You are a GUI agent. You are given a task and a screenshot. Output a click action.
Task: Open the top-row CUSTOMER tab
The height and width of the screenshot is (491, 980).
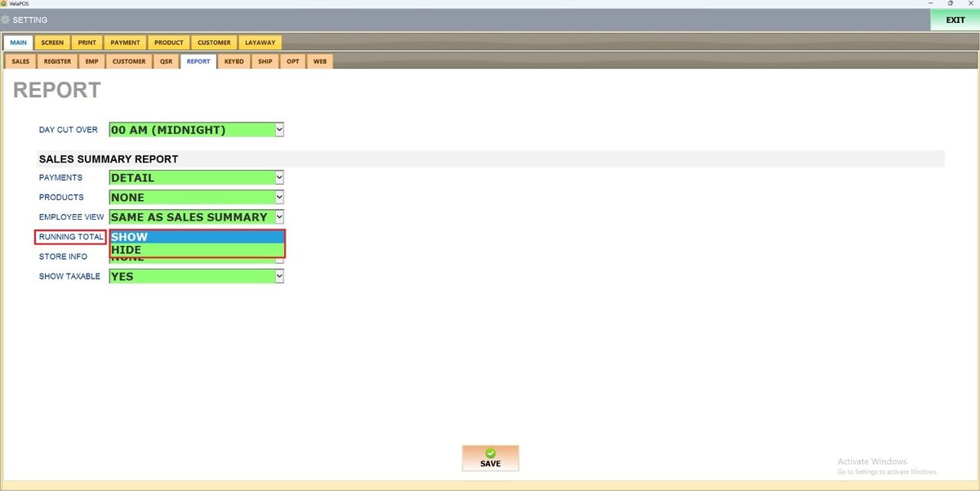pyautogui.click(x=214, y=42)
